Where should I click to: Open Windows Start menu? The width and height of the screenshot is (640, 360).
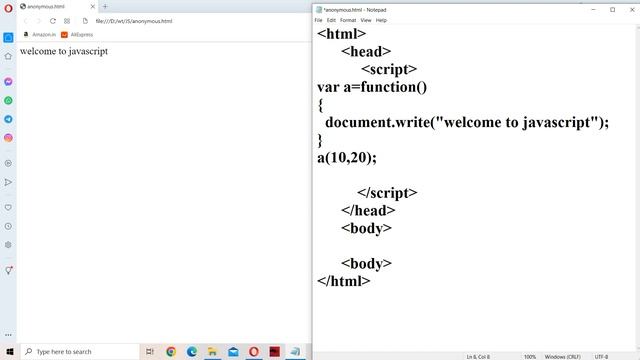tap(10, 351)
